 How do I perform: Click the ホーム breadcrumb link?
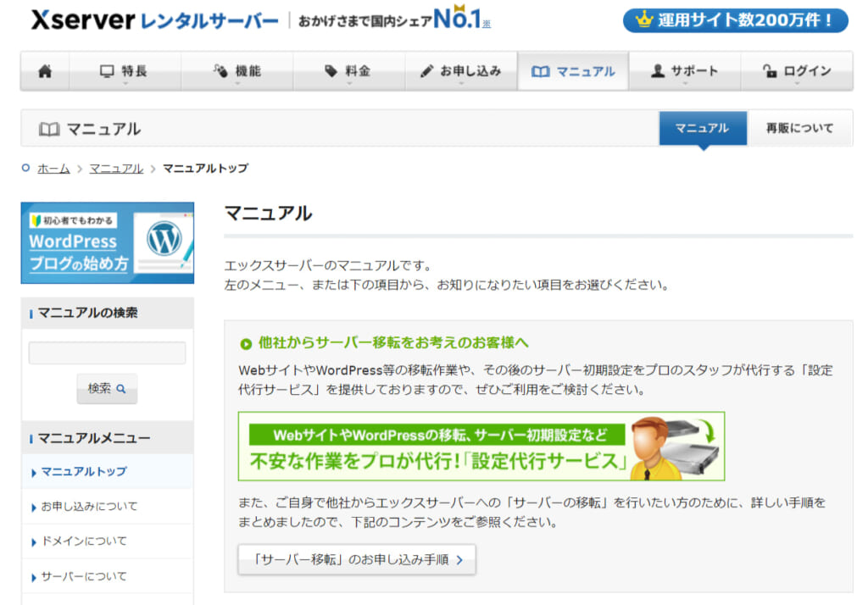click(x=53, y=169)
